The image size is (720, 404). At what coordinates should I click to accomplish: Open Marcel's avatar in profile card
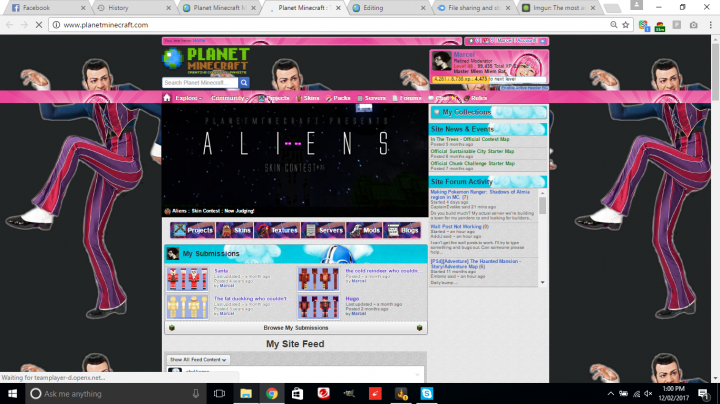tap(442, 62)
